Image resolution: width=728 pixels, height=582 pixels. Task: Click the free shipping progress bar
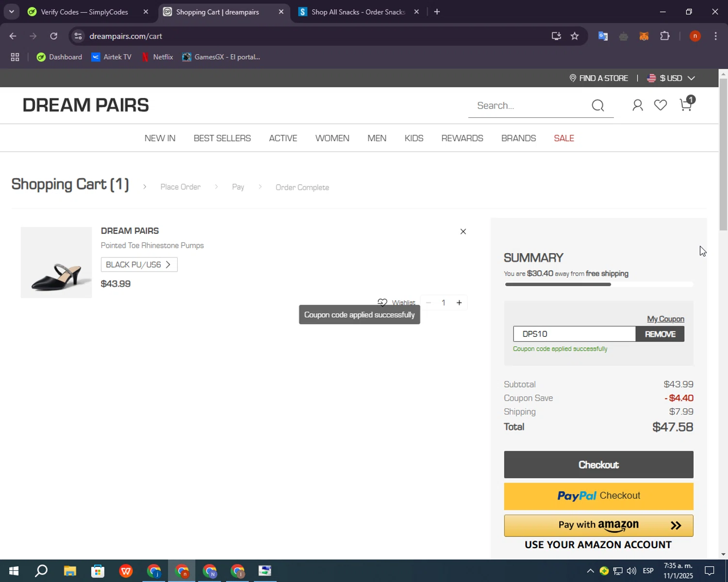pyautogui.click(x=599, y=284)
